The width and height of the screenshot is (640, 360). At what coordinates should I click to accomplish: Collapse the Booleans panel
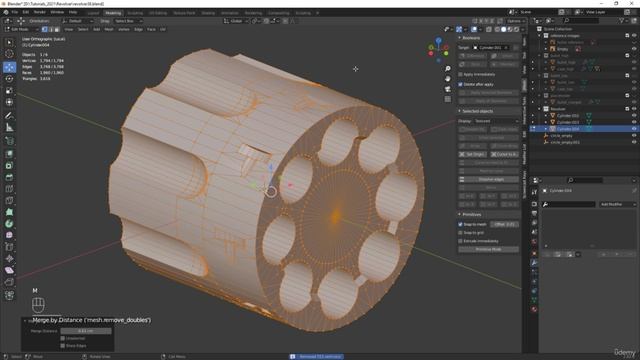(460, 38)
